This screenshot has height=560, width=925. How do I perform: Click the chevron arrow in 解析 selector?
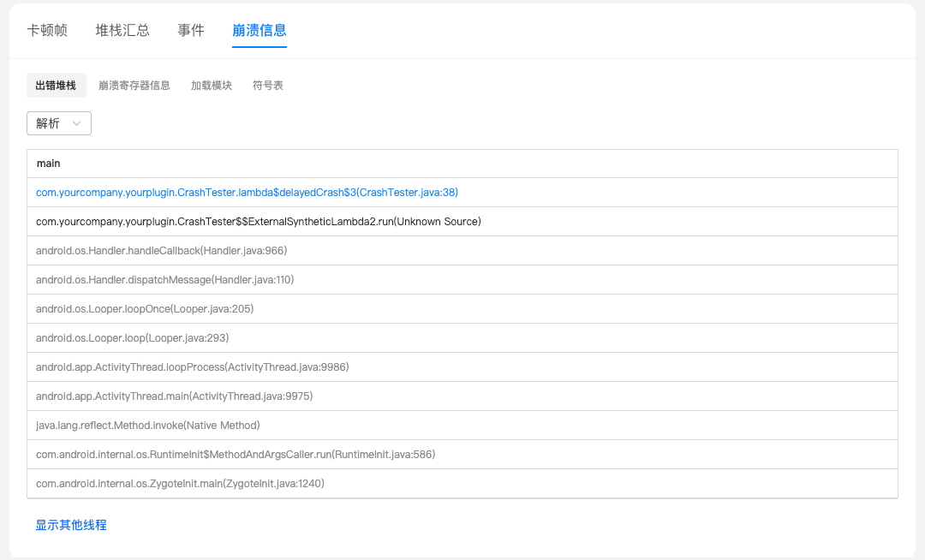[x=77, y=123]
